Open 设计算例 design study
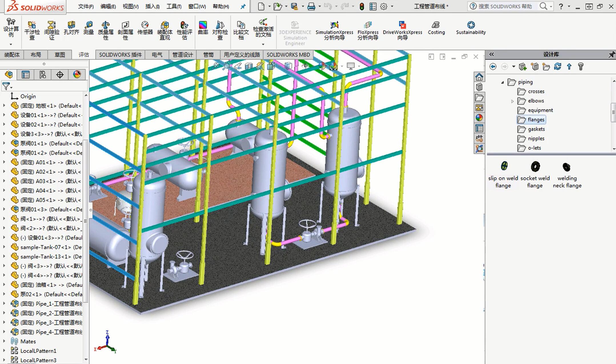Screen dimensions: 616x364 (x=11, y=28)
